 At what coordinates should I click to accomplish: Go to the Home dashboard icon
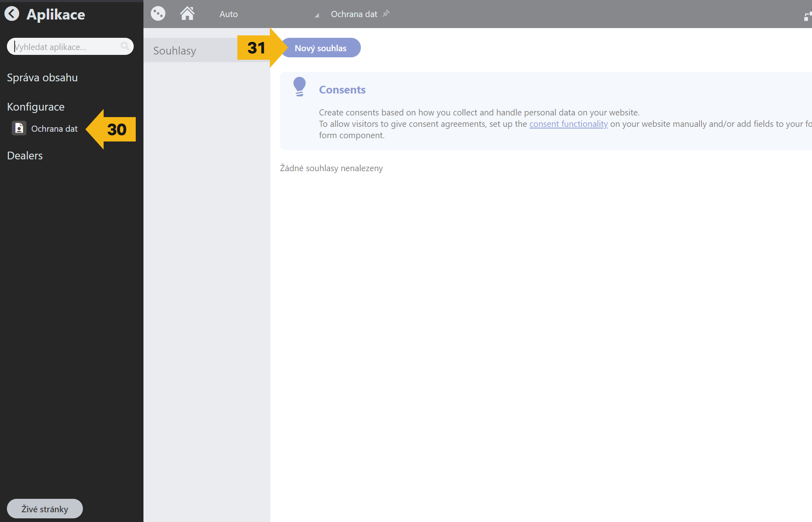(x=187, y=14)
